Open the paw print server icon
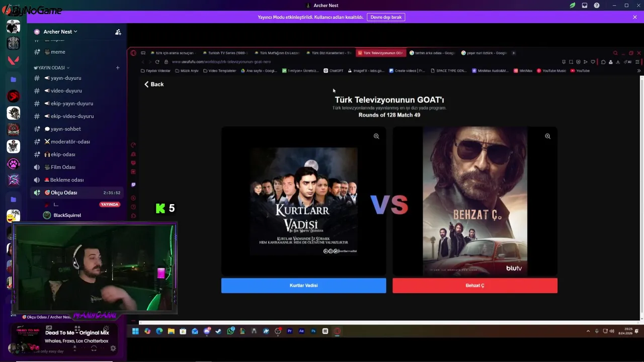This screenshot has width=644, height=362. click(13, 164)
